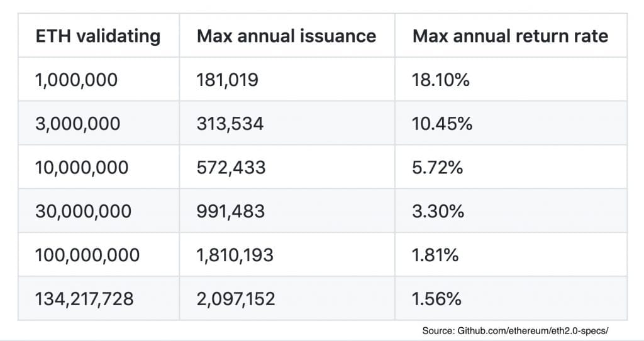644x341 pixels.
Task: Select the 181,019 issuance cell
Action: (x=227, y=80)
